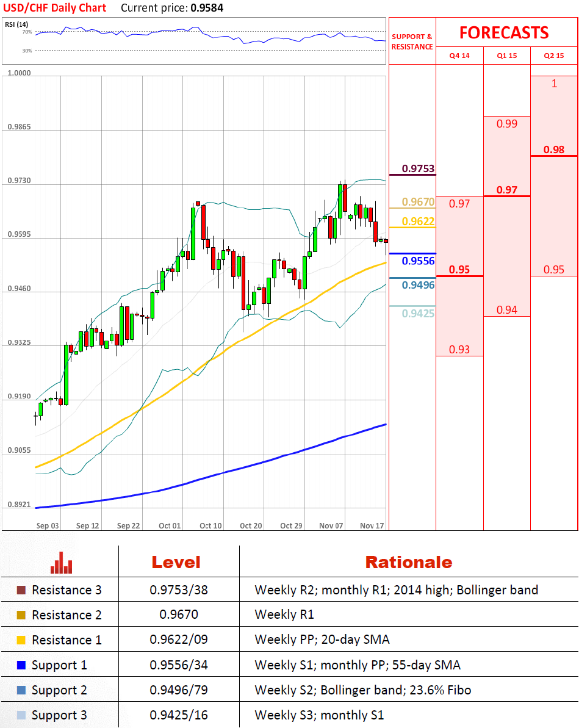Click the level cell 0.9622/09
Image resolution: width=579 pixels, height=728 pixels.
coord(179,640)
